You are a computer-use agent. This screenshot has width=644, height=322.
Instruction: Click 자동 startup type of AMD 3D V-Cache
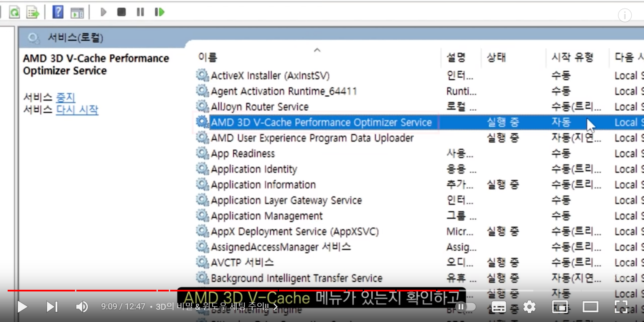click(x=561, y=122)
